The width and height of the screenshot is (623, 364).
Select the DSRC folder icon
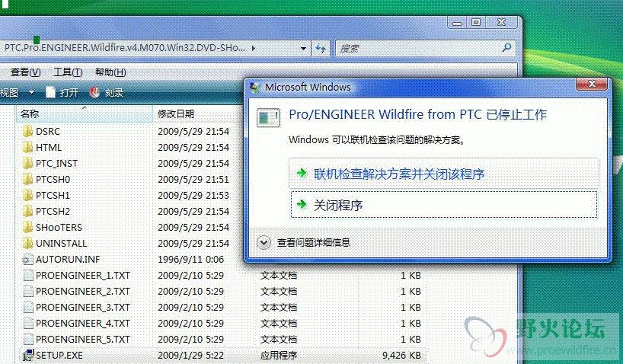[27, 131]
